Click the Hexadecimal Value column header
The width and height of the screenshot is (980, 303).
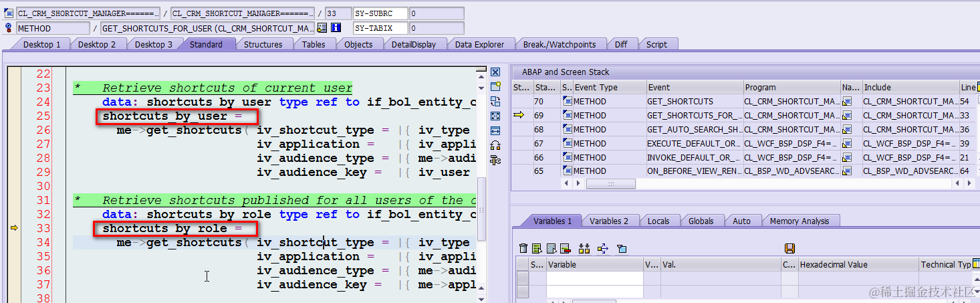point(858,264)
